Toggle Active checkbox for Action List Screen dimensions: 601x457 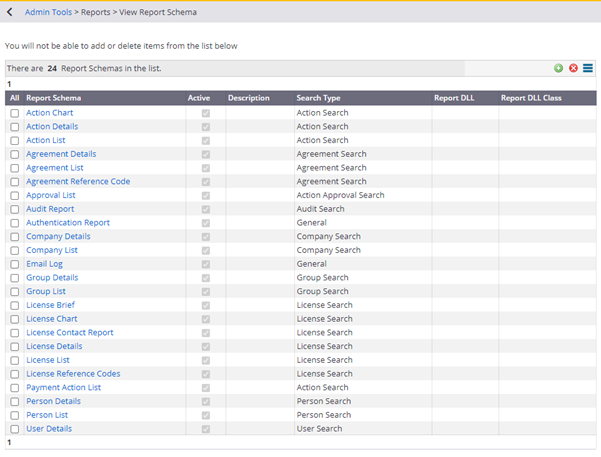tap(206, 141)
